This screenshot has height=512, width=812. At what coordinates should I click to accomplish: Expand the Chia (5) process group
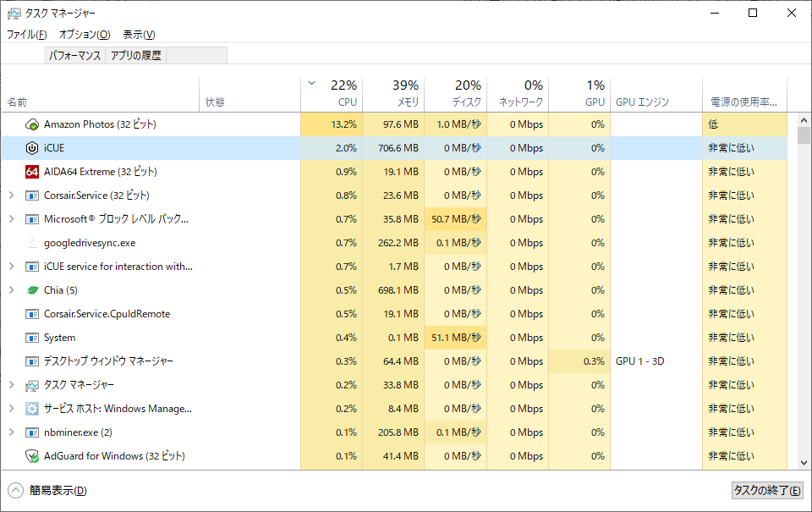11,290
